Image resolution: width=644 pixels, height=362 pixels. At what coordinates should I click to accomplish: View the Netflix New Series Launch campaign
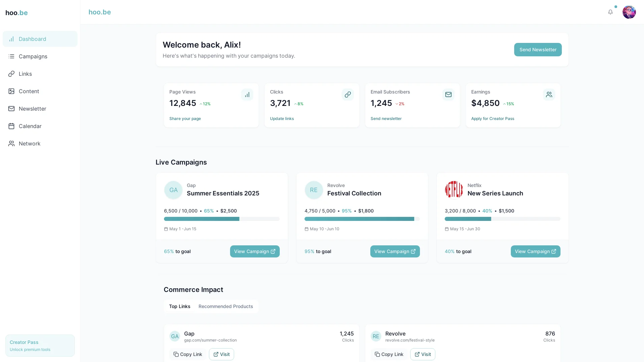click(535, 251)
